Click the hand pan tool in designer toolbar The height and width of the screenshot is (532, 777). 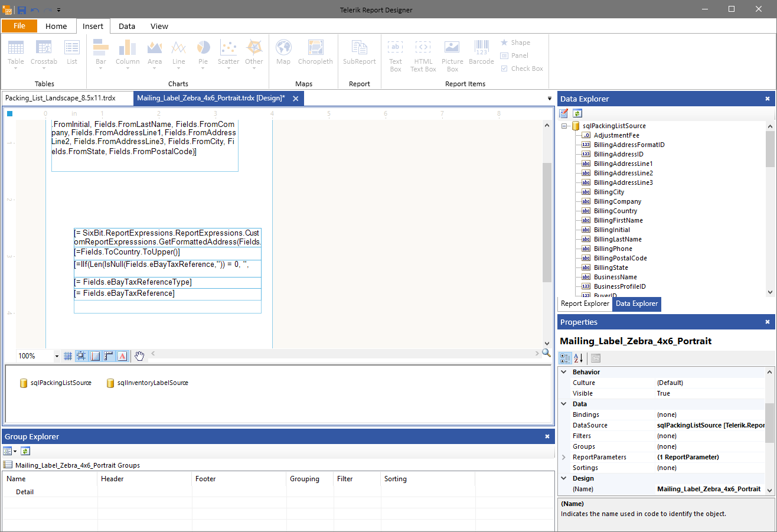(139, 355)
